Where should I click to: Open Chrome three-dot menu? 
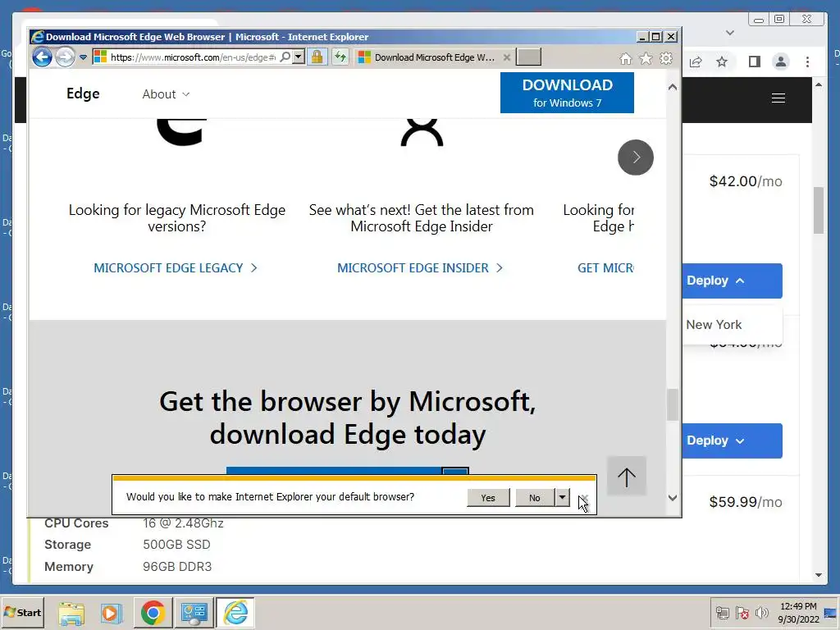(x=807, y=62)
